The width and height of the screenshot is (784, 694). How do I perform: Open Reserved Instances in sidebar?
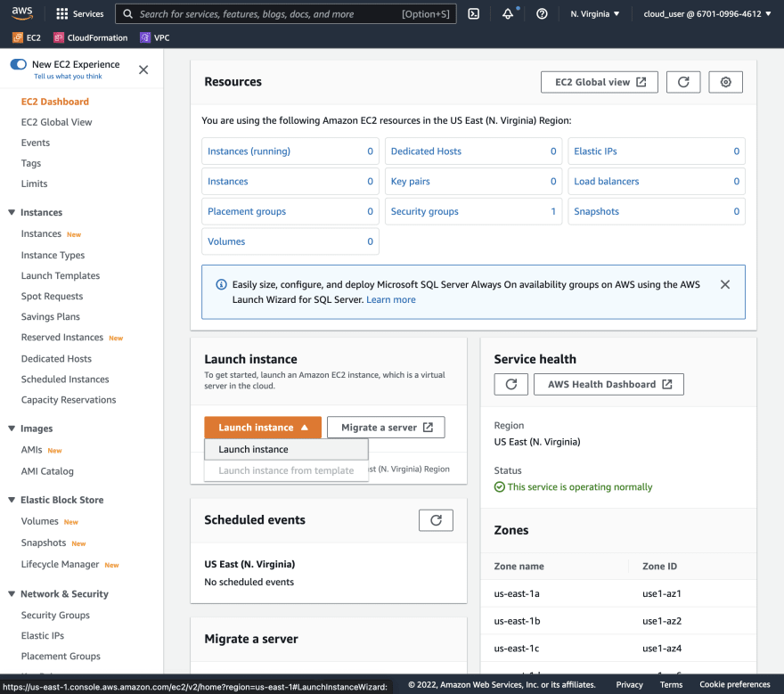click(62, 338)
